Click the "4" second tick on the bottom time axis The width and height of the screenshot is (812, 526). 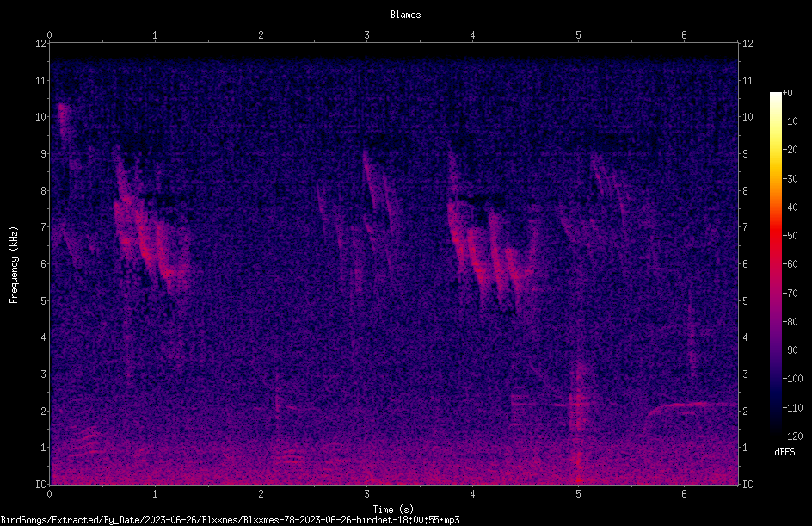point(472,494)
